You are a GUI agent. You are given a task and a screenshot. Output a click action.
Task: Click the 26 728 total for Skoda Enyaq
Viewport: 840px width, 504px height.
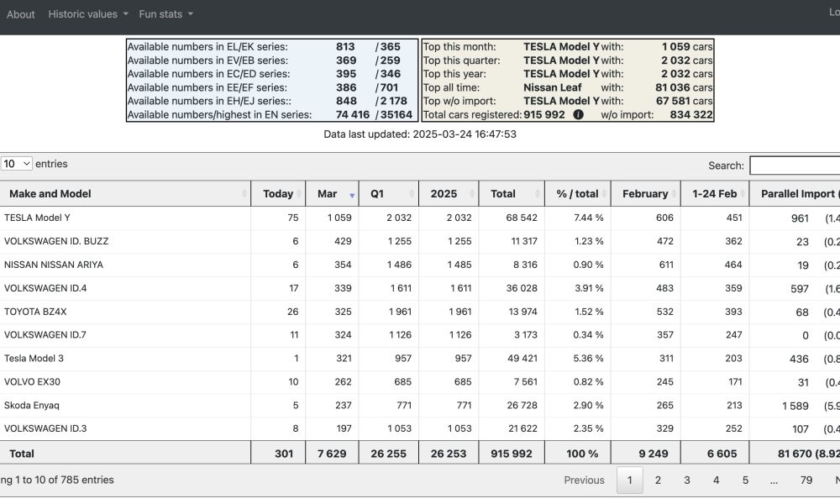click(x=522, y=406)
